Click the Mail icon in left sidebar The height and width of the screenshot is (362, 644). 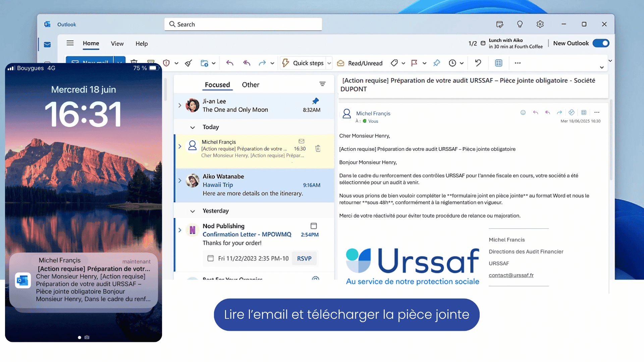click(x=47, y=45)
